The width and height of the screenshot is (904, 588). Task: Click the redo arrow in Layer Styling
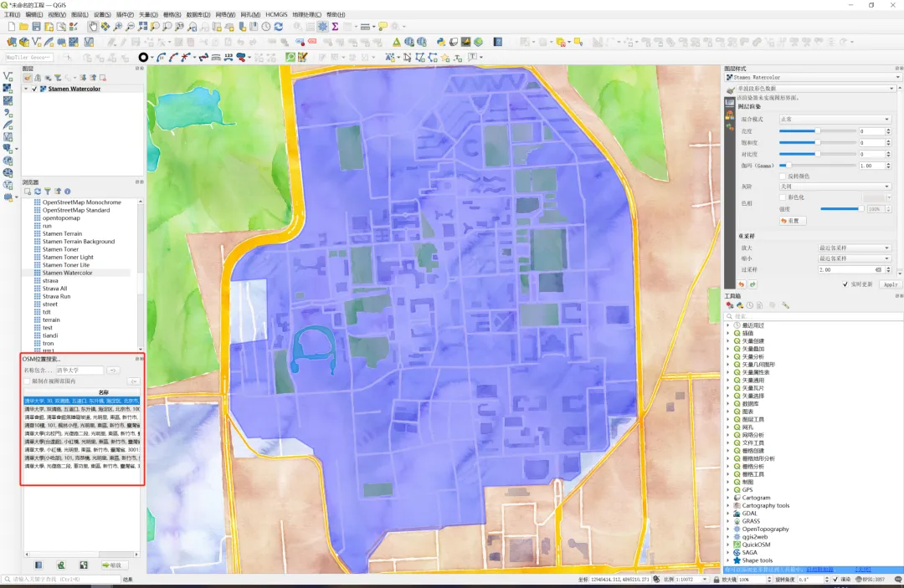point(752,284)
